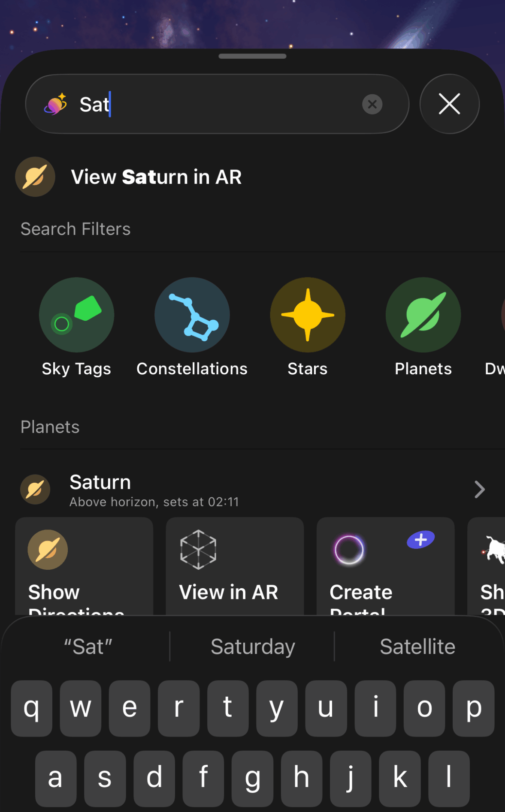Image resolution: width=505 pixels, height=812 pixels.
Task: Tap the g key
Action: point(252,779)
